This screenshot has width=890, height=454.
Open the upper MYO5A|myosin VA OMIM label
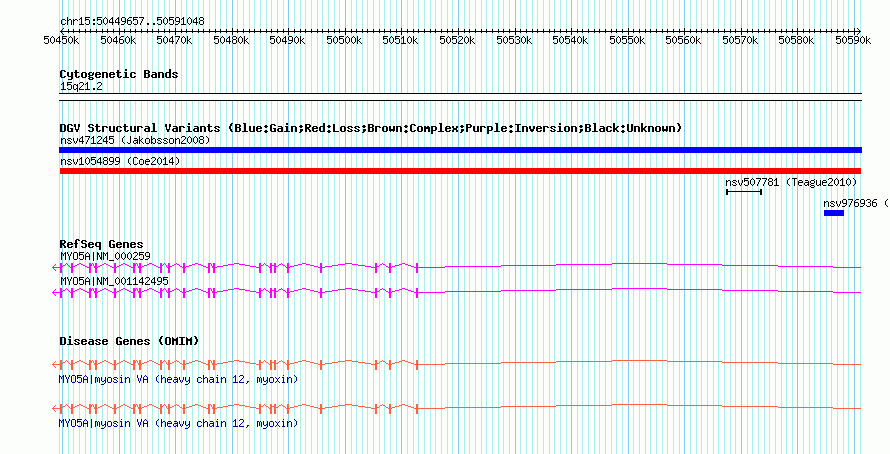(x=178, y=379)
